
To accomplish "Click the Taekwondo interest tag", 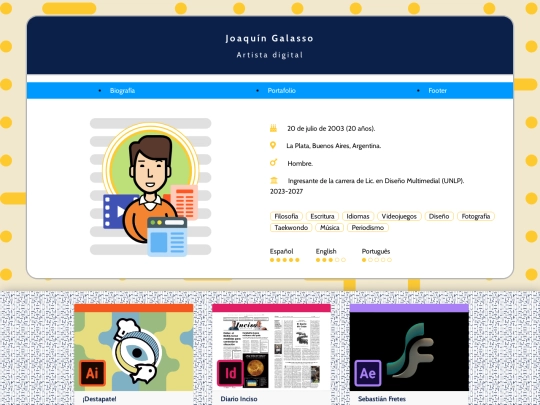I will click(x=291, y=228).
